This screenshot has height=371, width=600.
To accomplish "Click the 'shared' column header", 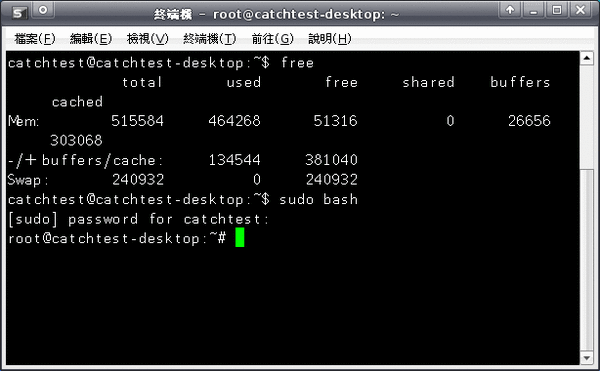I will tap(429, 82).
